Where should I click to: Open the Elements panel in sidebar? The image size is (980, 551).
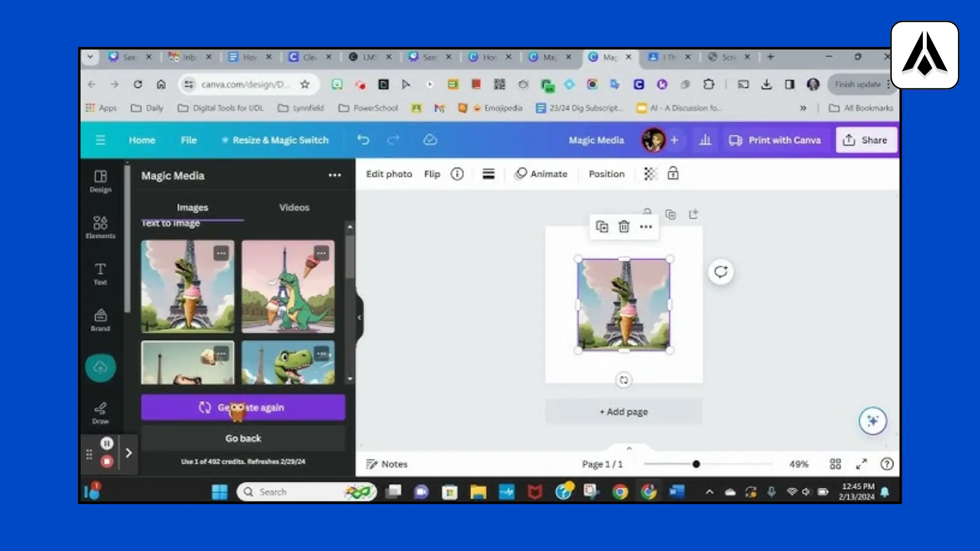click(x=101, y=227)
